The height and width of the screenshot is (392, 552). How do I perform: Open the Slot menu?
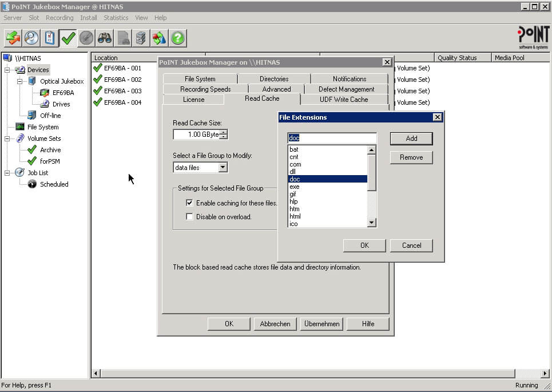point(34,18)
